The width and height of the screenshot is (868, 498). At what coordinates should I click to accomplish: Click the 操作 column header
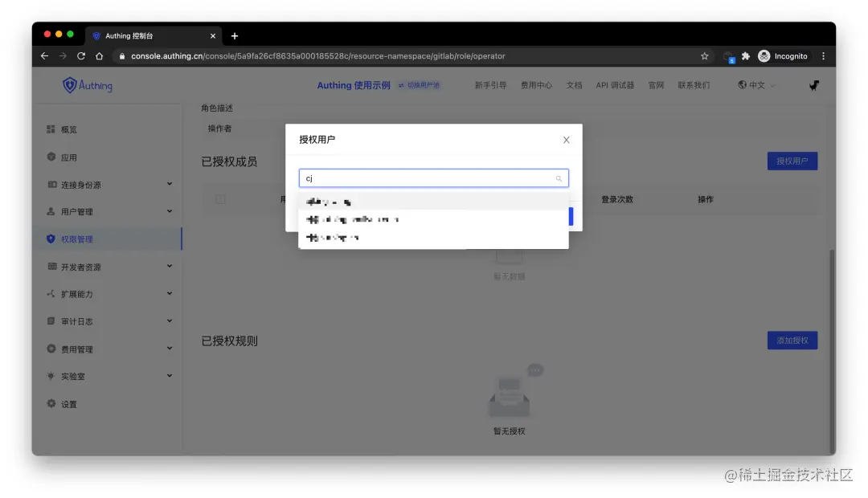(706, 199)
